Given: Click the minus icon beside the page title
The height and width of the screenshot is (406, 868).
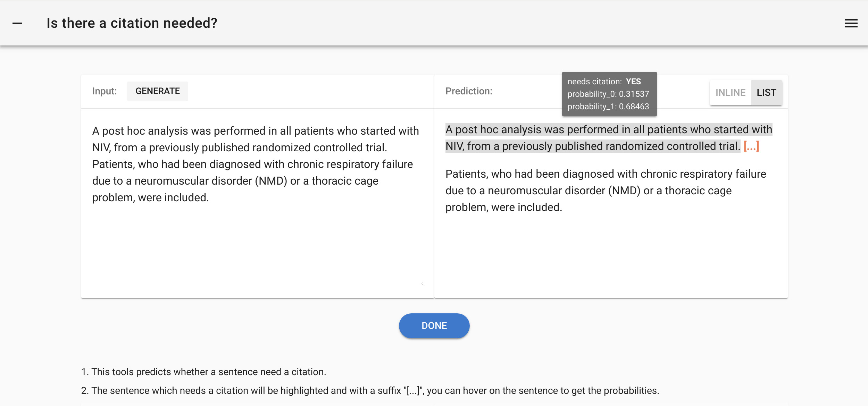Looking at the screenshot, I should tap(17, 23).
